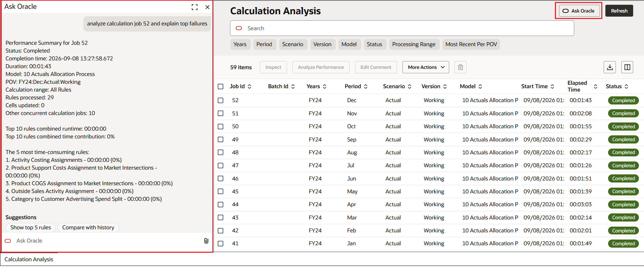Screen dimensions: 644x268
Task: Open the Version filter chip
Action: (x=323, y=44)
